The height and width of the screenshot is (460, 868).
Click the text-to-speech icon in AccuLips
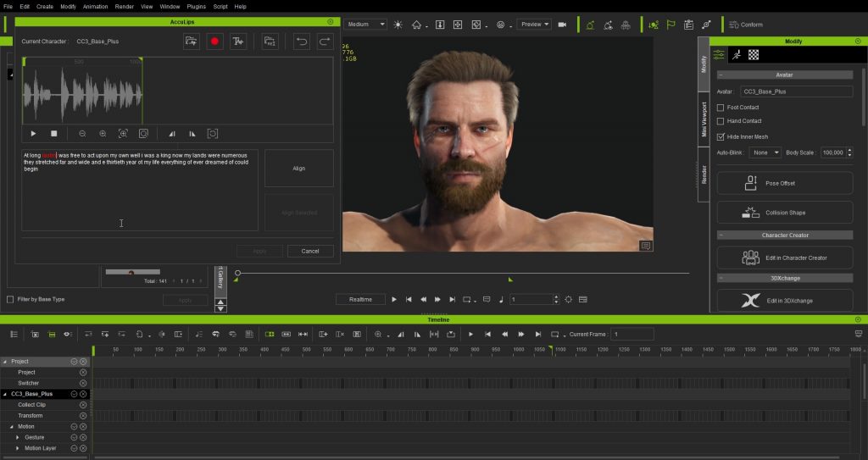coord(238,42)
